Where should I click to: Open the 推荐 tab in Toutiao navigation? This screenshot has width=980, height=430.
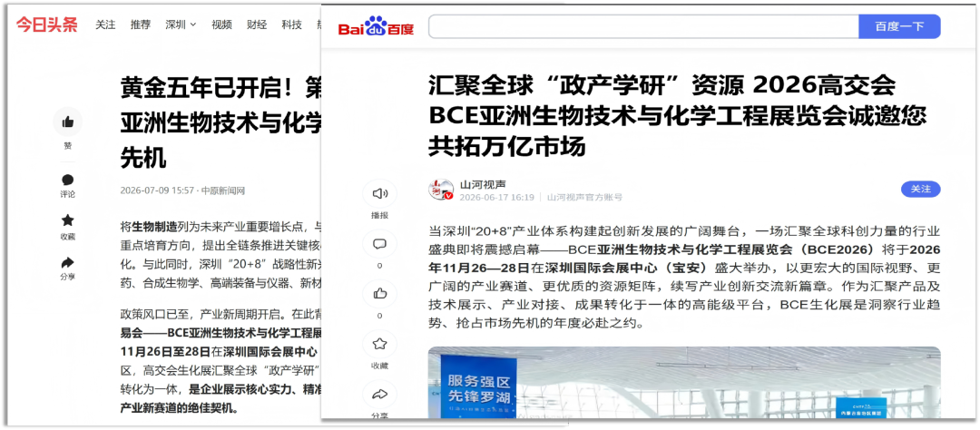pyautogui.click(x=140, y=24)
